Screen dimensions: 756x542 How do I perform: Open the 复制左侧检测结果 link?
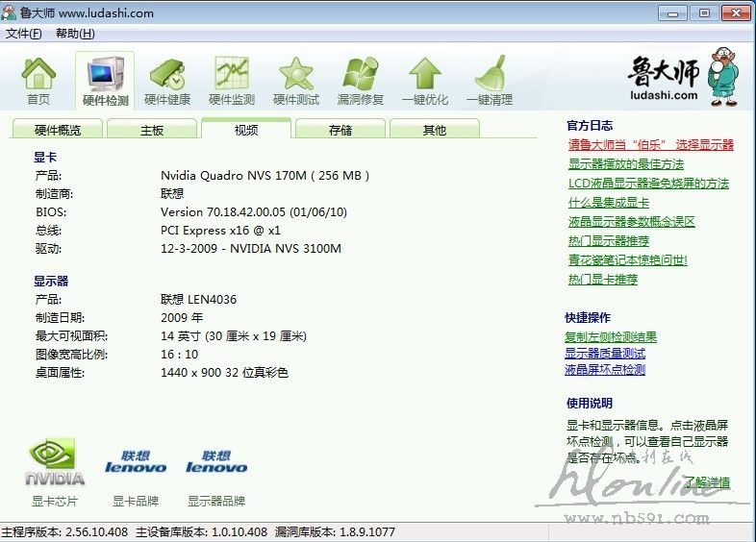[611, 337]
